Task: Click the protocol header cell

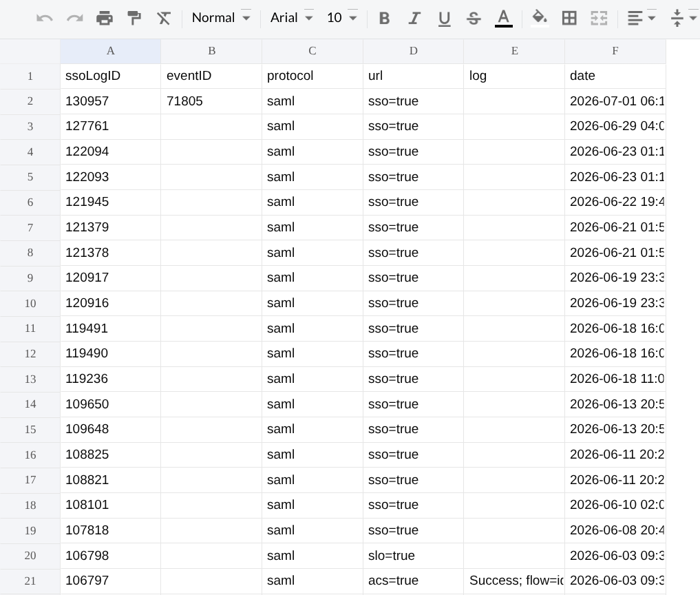Action: pos(312,76)
